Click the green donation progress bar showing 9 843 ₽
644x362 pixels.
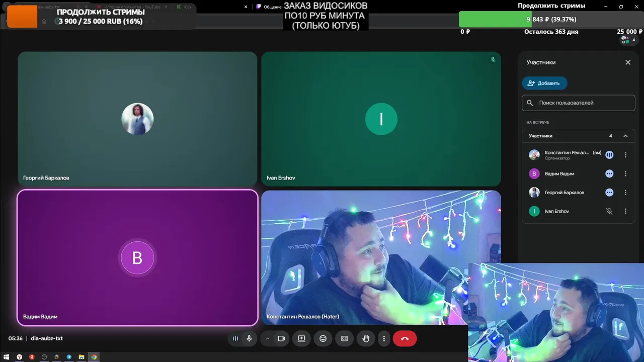point(551,19)
